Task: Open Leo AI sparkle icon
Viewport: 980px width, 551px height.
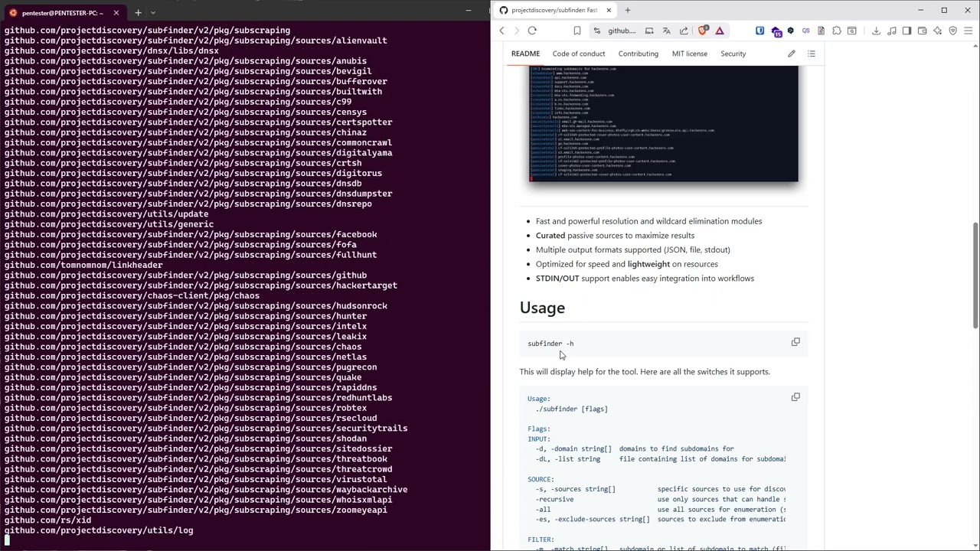Action: (937, 31)
